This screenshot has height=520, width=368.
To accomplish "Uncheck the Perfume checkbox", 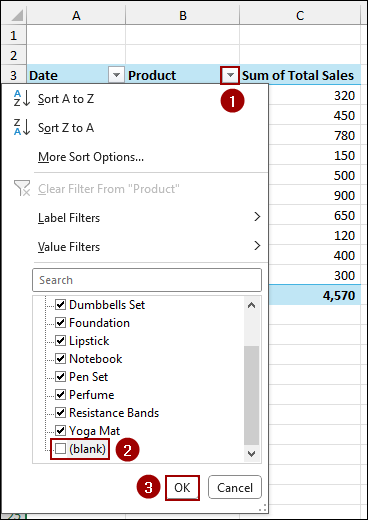I will click(x=60, y=394).
